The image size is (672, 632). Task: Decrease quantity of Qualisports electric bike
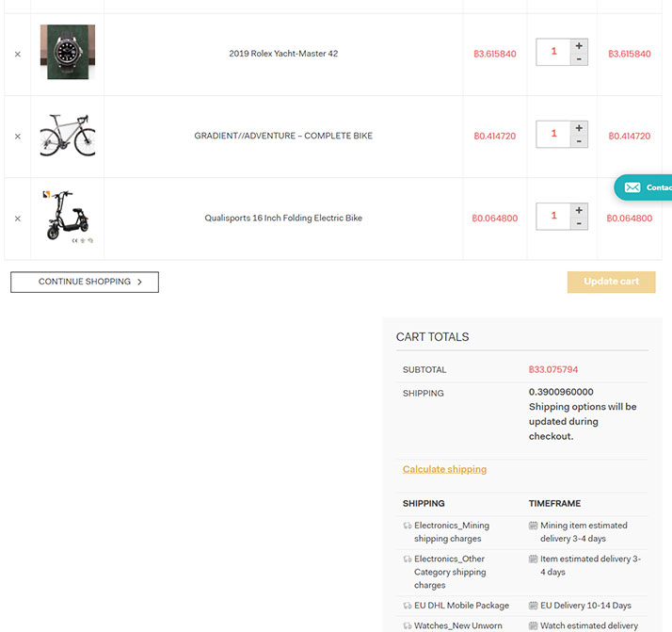(579, 224)
